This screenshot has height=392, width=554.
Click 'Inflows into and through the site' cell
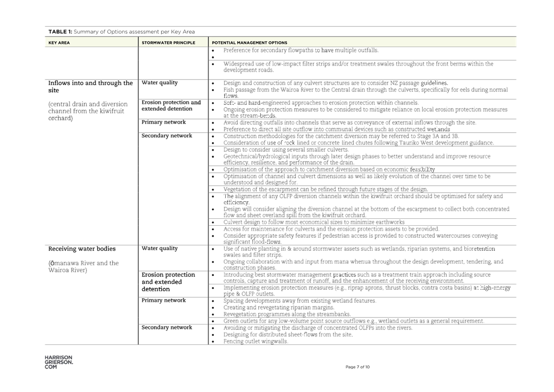coord(91,86)
